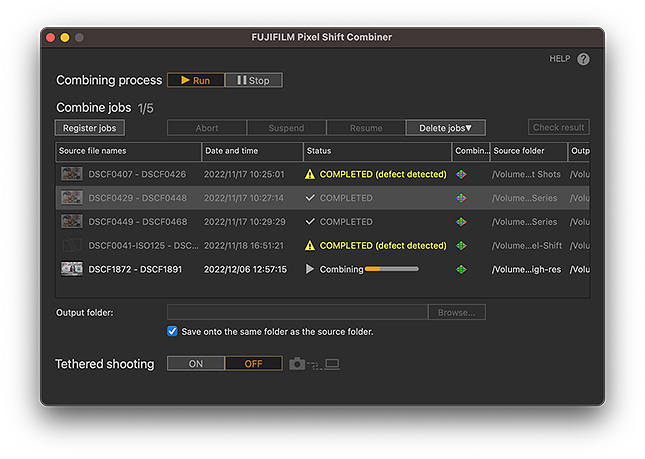The width and height of the screenshot is (645, 459).
Task: Click the Status column header
Action: coord(377,151)
